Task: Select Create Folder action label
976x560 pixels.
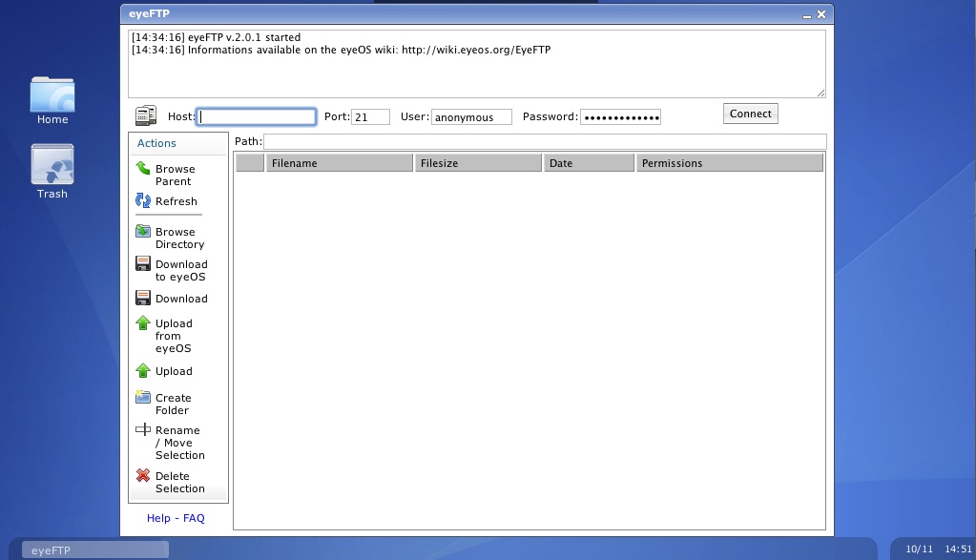Action: pyautogui.click(x=173, y=404)
